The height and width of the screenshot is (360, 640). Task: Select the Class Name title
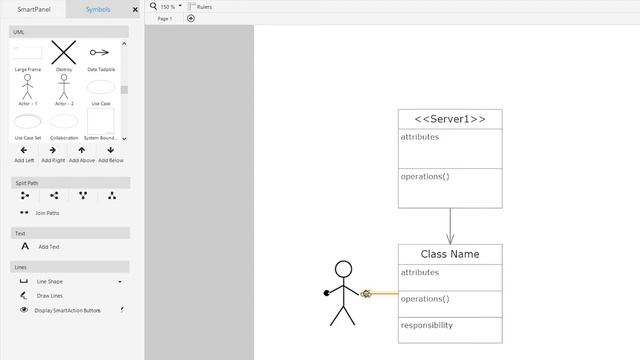pyautogui.click(x=450, y=254)
